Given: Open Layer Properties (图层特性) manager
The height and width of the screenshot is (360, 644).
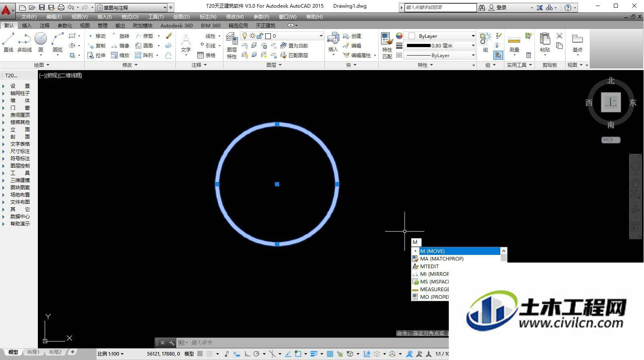Looking at the screenshot, I should [x=231, y=45].
